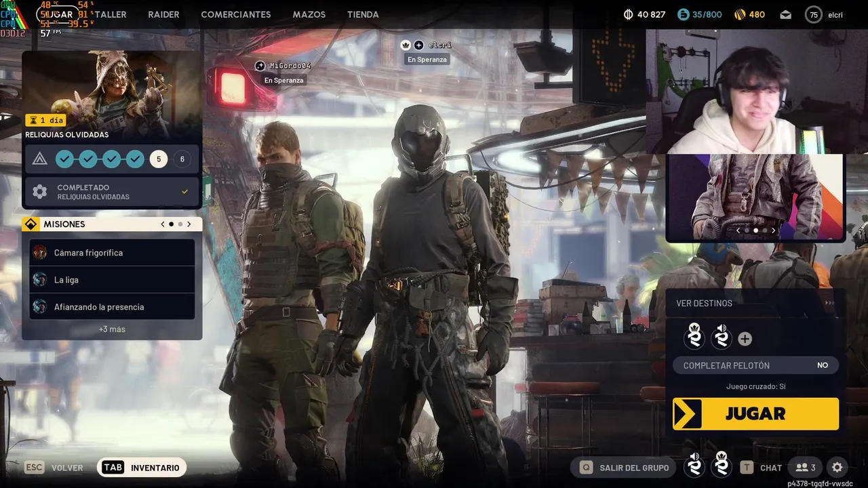
Task: Click the triangle icon in the Reliquias Olvidadas tracker
Action: point(40,159)
